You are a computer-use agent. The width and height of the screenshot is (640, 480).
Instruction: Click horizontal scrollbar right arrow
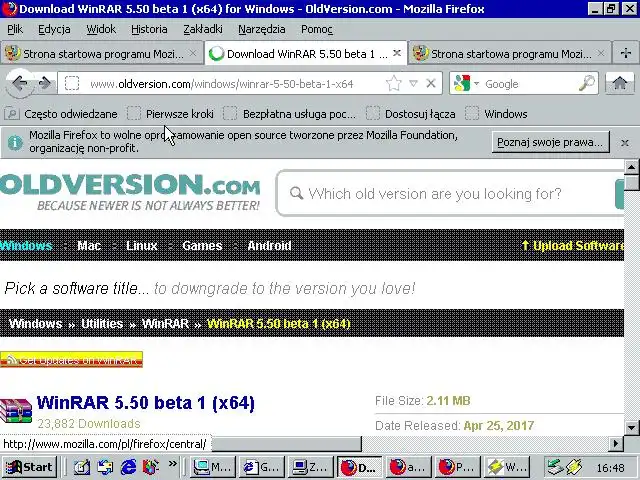point(616,443)
